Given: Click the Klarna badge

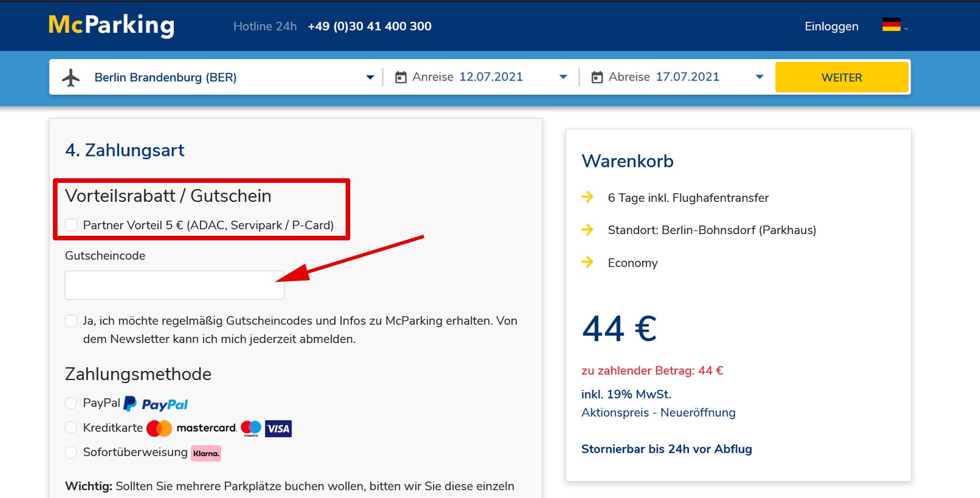Looking at the screenshot, I should (206, 453).
